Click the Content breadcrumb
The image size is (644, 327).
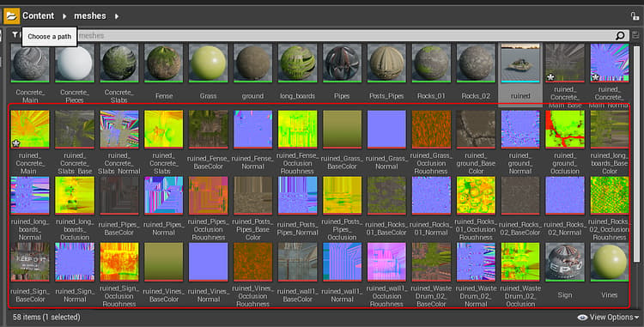[38, 16]
